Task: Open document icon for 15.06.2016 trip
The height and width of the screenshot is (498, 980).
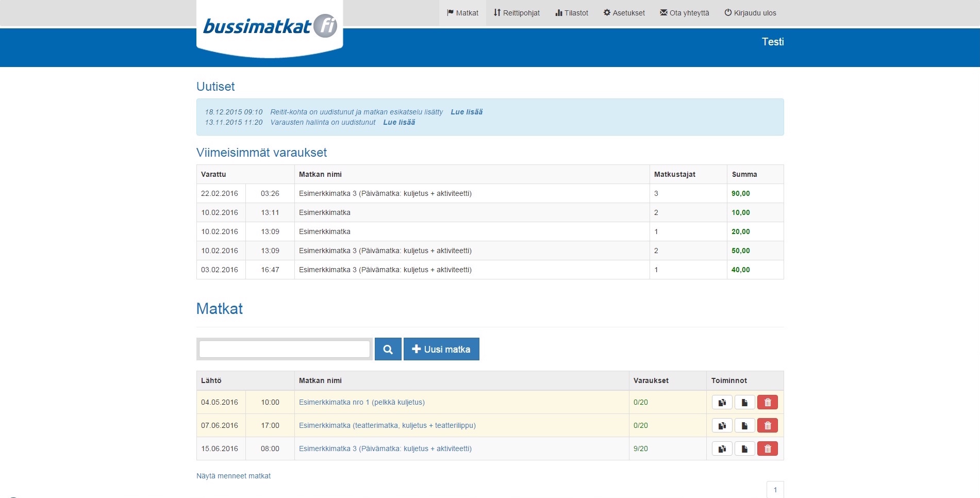Action: pyautogui.click(x=744, y=449)
